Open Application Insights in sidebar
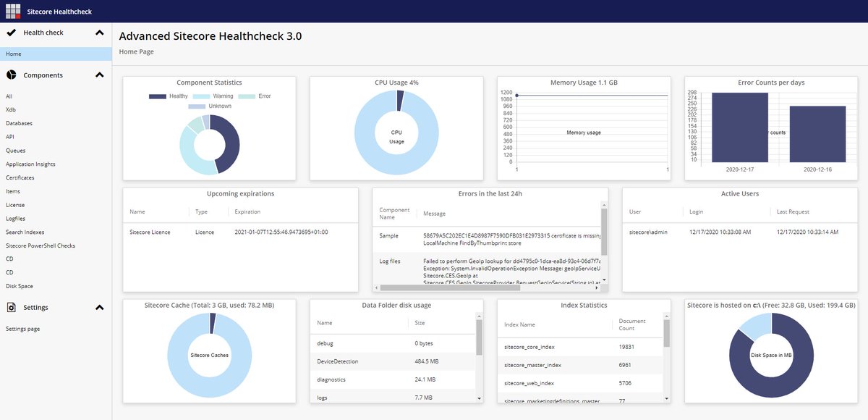 click(x=30, y=164)
